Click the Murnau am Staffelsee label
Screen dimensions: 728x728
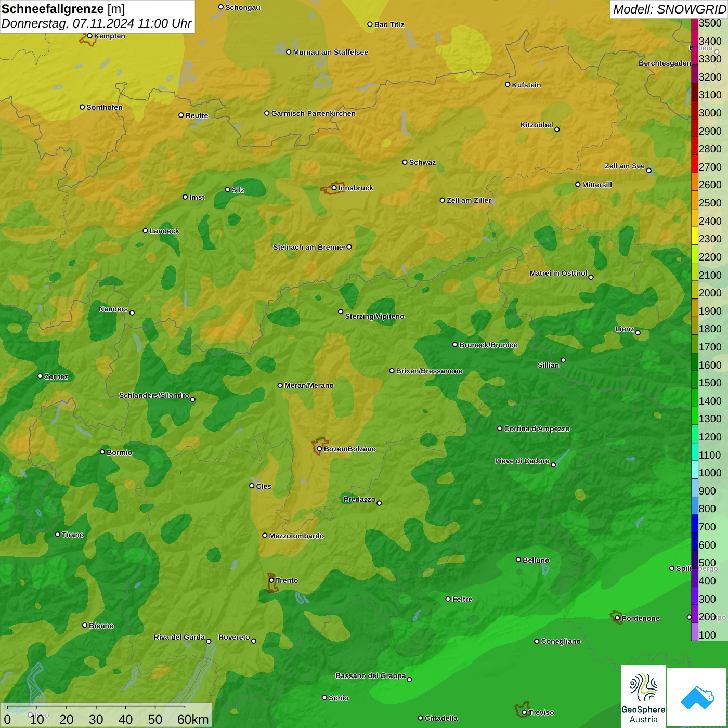[330, 52]
